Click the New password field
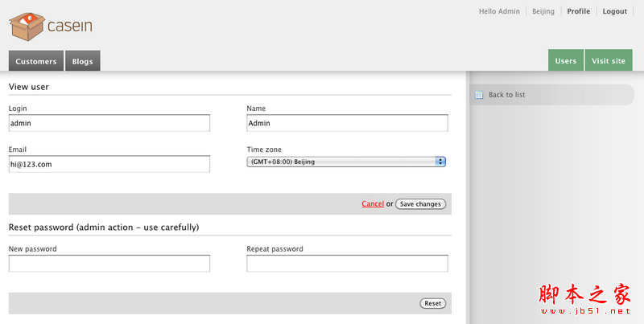The height and width of the screenshot is (324, 644). (109, 264)
